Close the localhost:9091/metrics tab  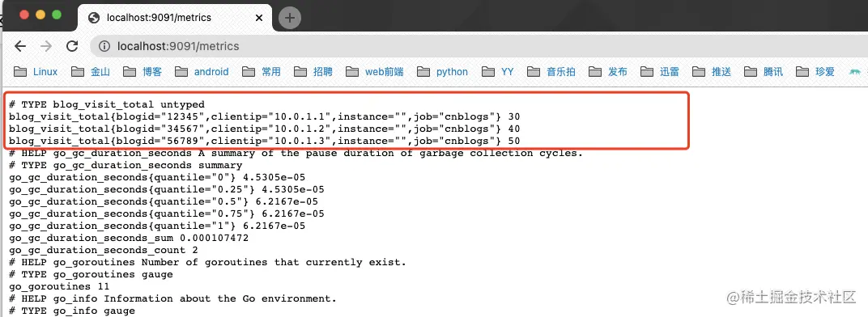point(260,18)
